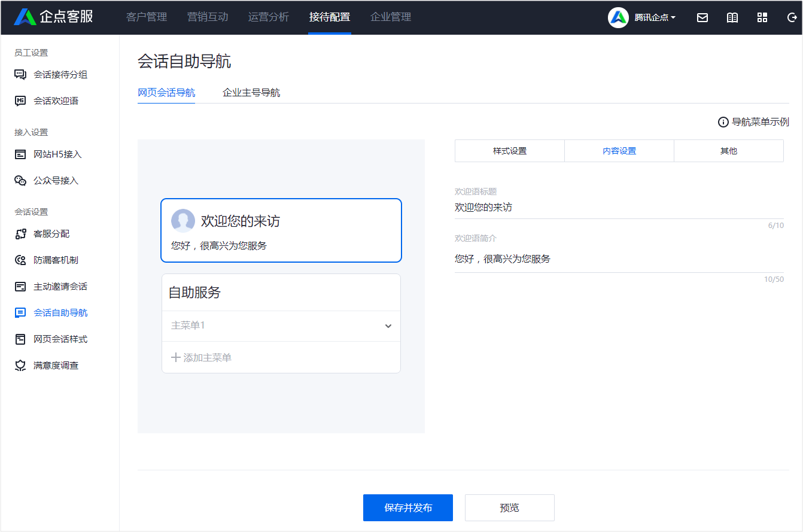Click the 会话接待分组 sidebar icon
The height and width of the screenshot is (532, 803).
(x=20, y=75)
